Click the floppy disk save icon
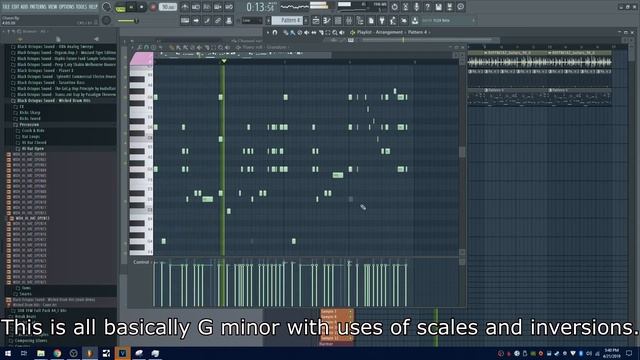Screen dimensions: 640x360 pos(438,7)
